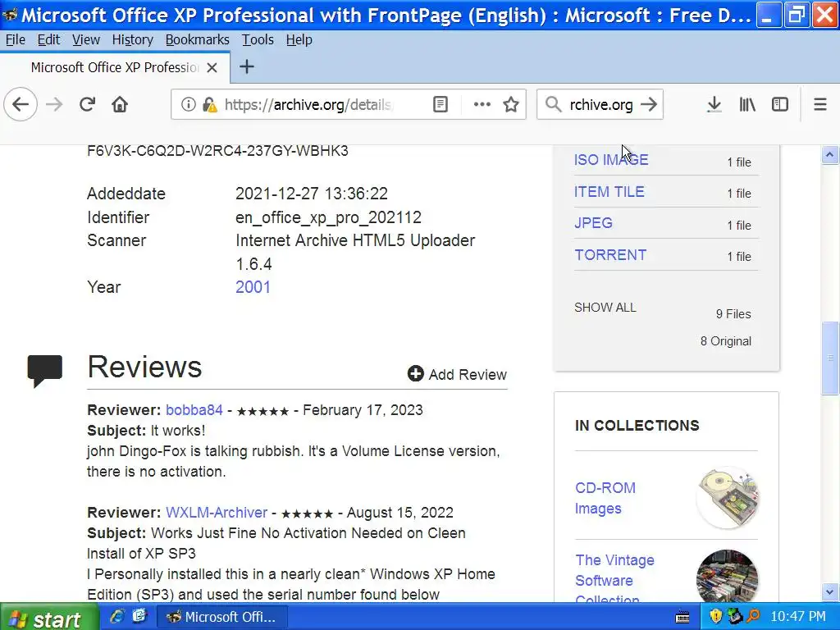Click the Add Review plus icon
The image size is (840, 630).
(415, 373)
